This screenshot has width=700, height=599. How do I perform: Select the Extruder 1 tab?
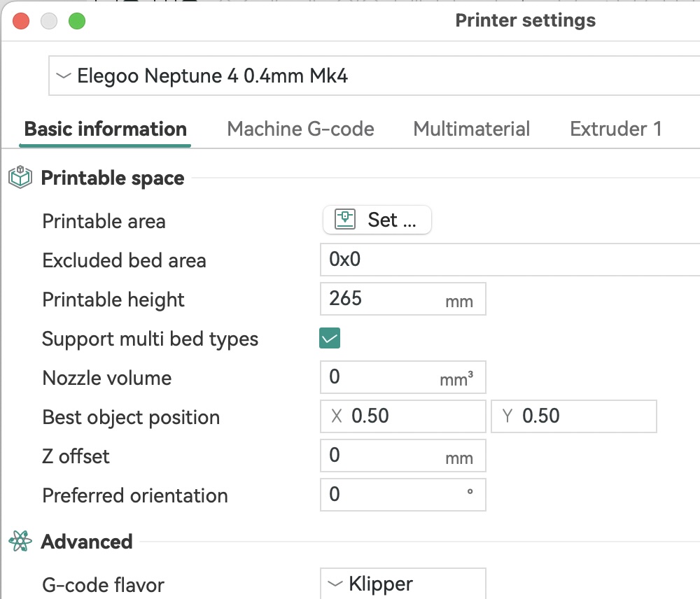[x=615, y=129]
